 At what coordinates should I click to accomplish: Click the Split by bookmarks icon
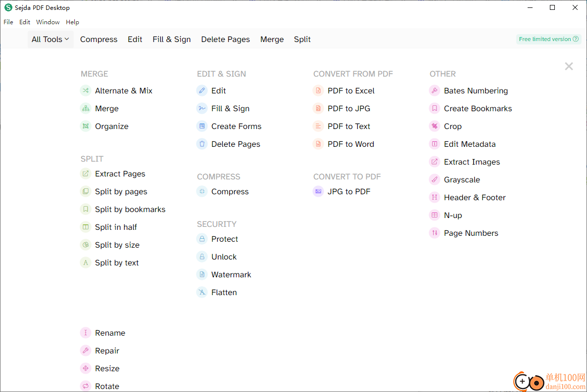86,209
